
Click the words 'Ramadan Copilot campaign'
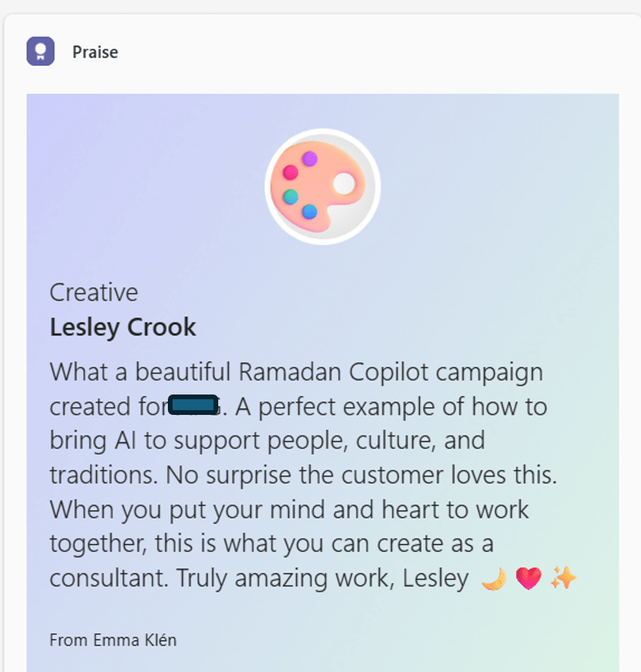coord(391,372)
